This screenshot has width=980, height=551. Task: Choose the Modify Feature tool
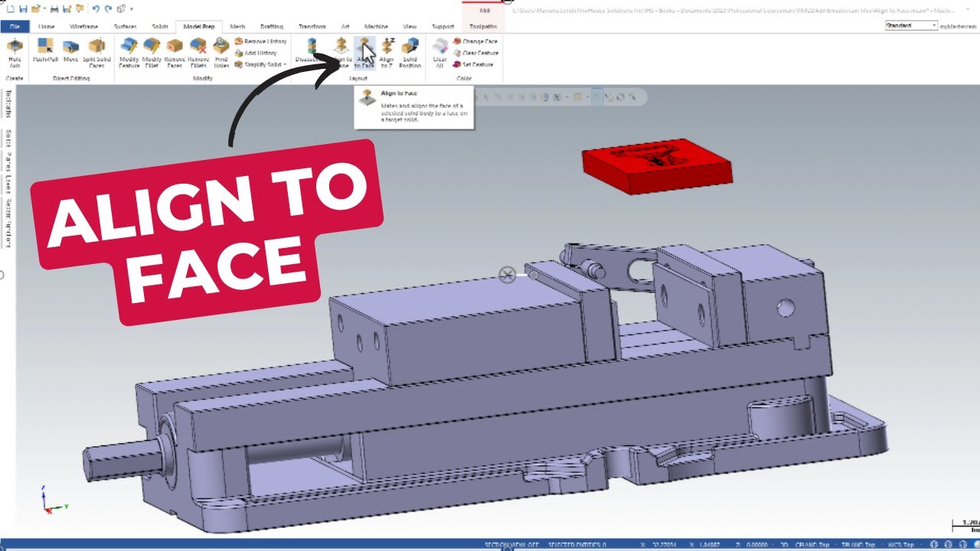pos(129,53)
